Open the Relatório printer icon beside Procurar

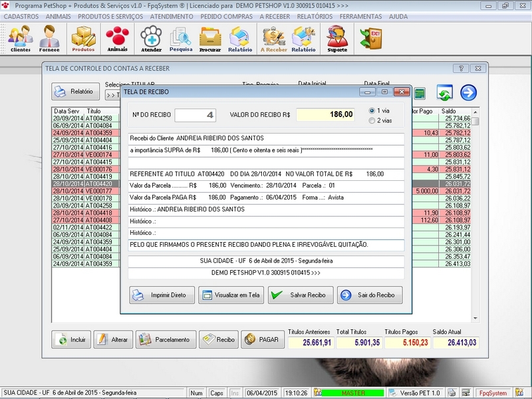tap(240, 39)
